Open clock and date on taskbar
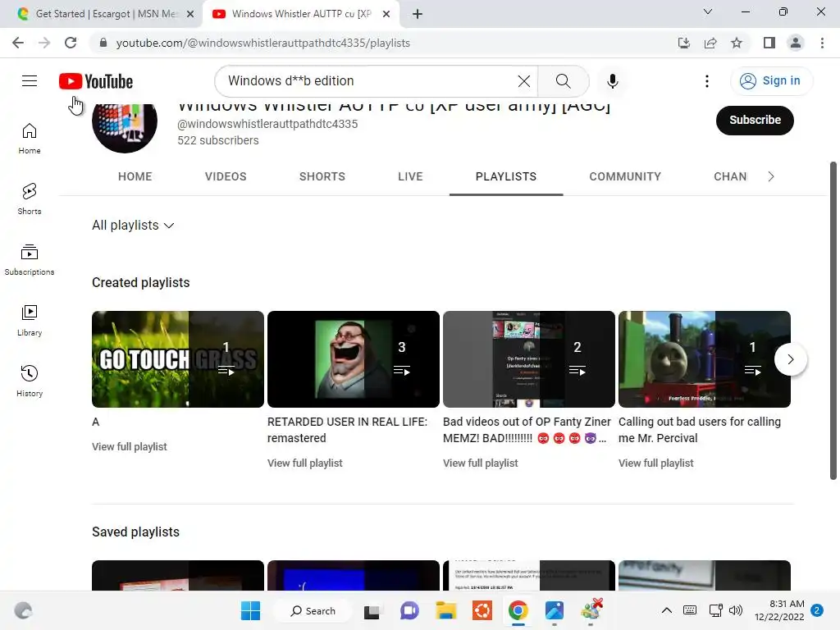 pos(779,610)
